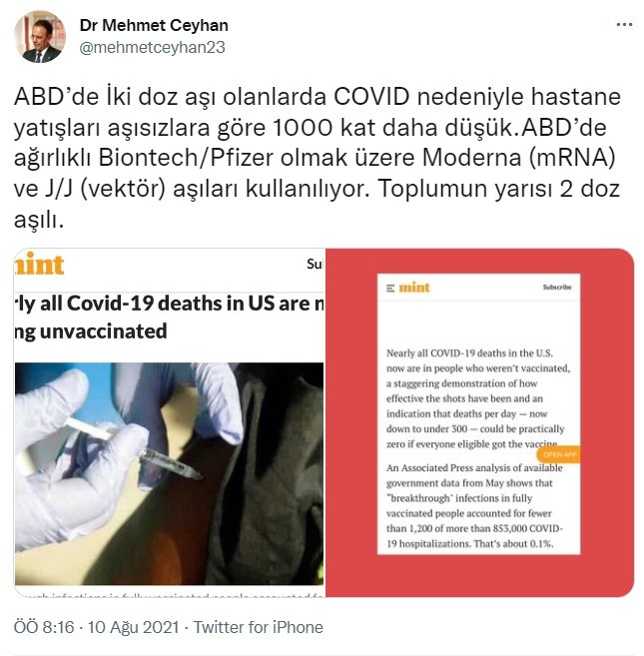The image size is (644, 656).
Task: Open the tweet's three-dot more options menu
Action: click(624, 25)
